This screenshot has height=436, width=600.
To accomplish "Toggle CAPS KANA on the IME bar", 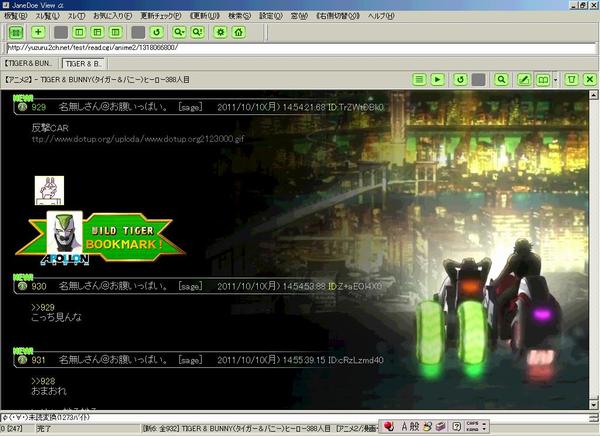I will 473,426.
